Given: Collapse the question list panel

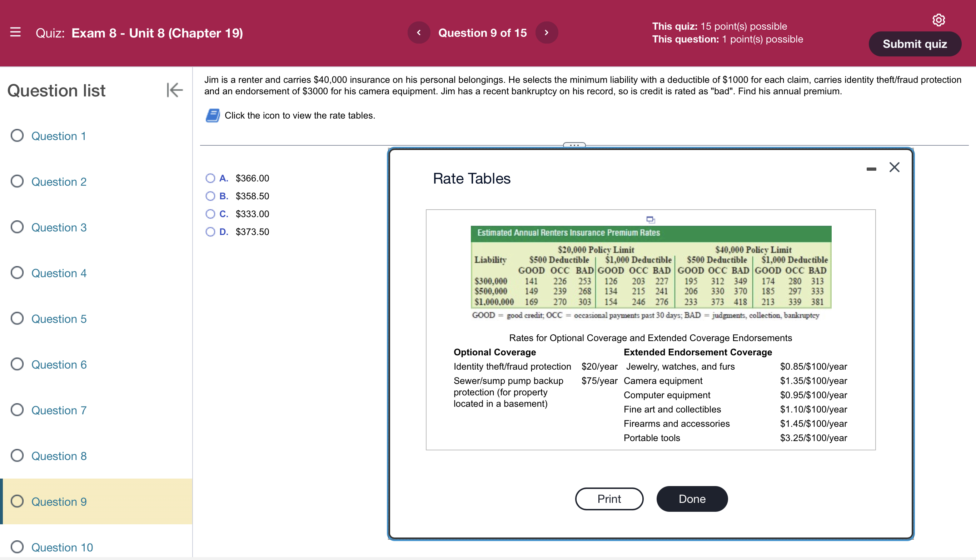Looking at the screenshot, I should pyautogui.click(x=174, y=90).
